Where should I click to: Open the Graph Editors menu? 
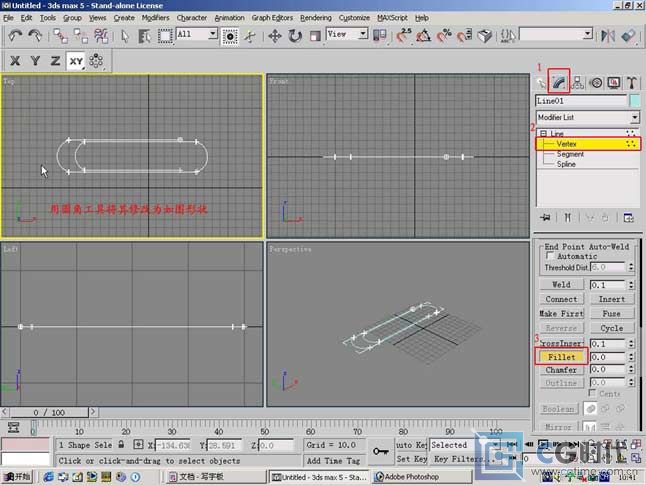(272, 18)
